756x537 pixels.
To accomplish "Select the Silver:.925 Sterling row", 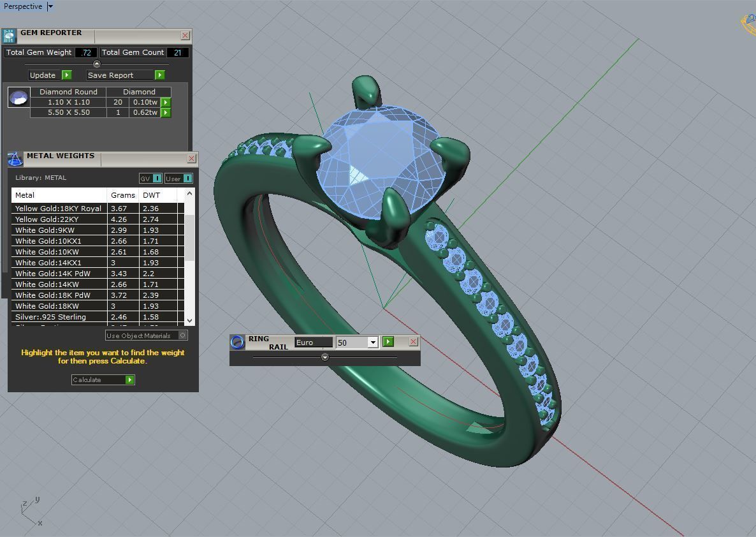I will tap(98, 317).
